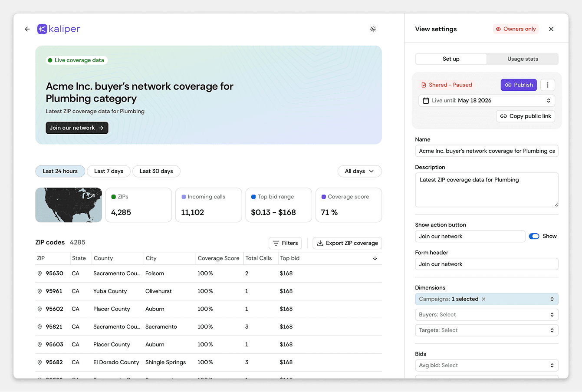Click the calendar icon in Live until field
The height and width of the screenshot is (392, 582).
pos(425,100)
